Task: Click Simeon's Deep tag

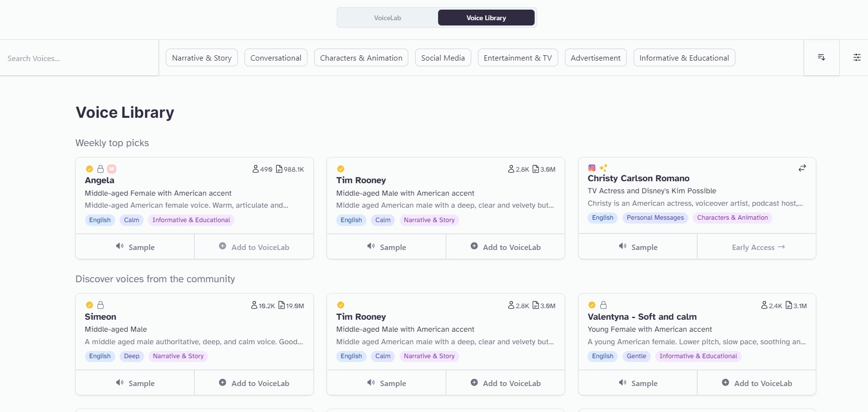Action: 132,356
